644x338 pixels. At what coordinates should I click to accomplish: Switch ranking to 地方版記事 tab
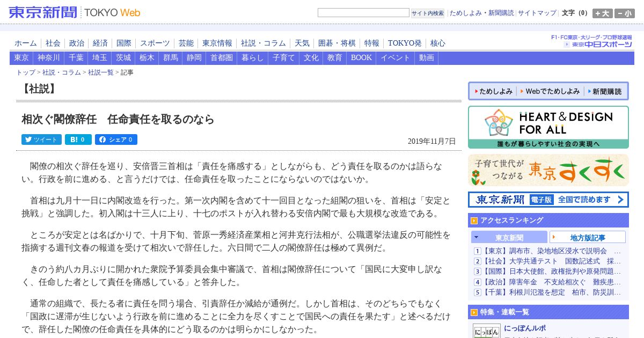point(588,237)
